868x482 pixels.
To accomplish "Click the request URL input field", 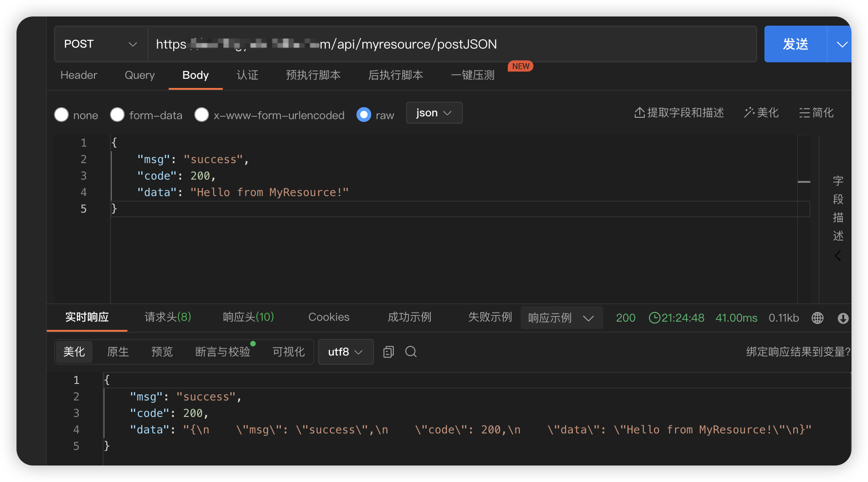I will [452, 44].
